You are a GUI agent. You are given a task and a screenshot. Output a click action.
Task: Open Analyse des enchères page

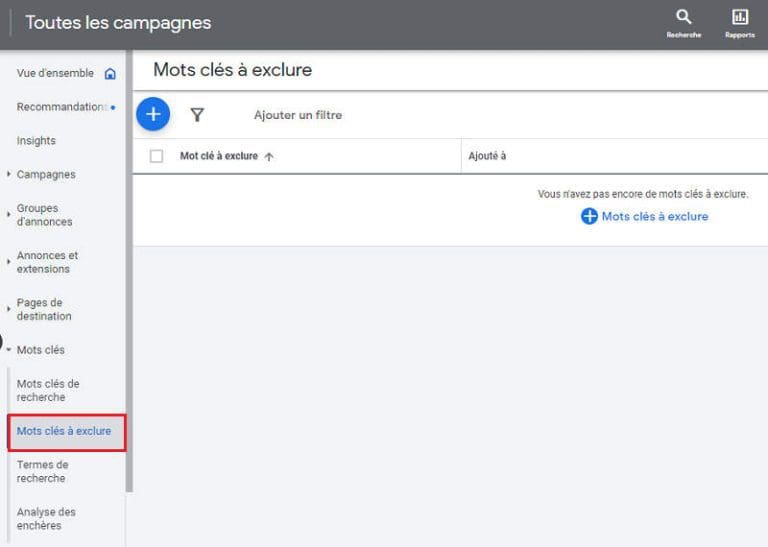coord(46,518)
